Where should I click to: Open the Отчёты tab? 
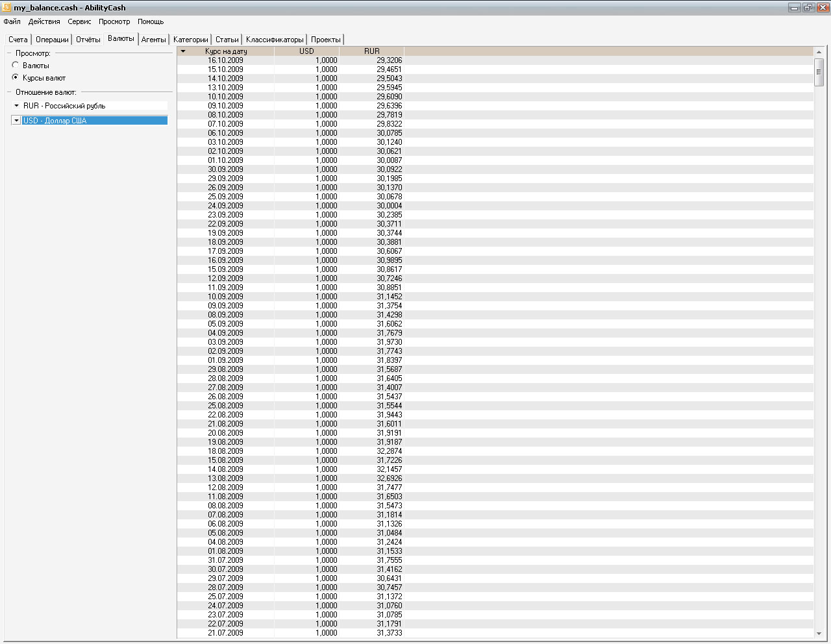tap(88, 40)
